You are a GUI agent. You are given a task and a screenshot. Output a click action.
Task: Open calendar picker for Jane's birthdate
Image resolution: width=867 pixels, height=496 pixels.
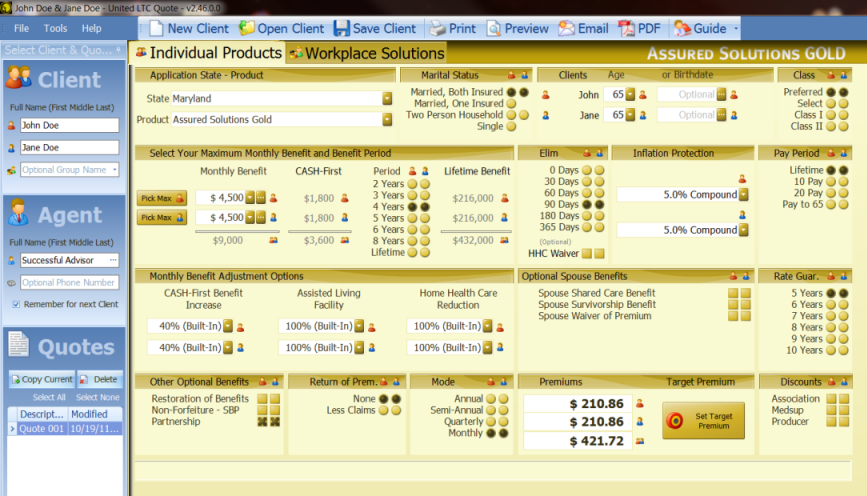[721, 115]
